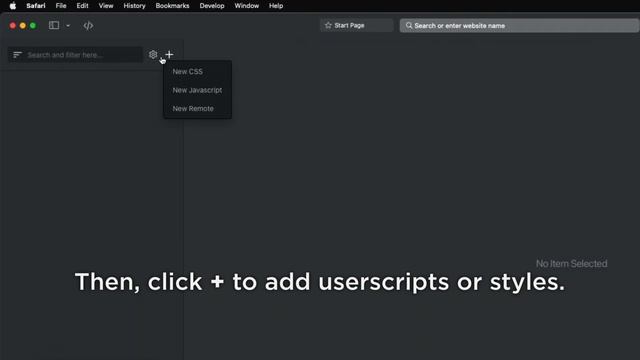Minimize the window with yellow button
Image resolution: width=640 pixels, height=360 pixels.
pyautogui.click(x=23, y=25)
